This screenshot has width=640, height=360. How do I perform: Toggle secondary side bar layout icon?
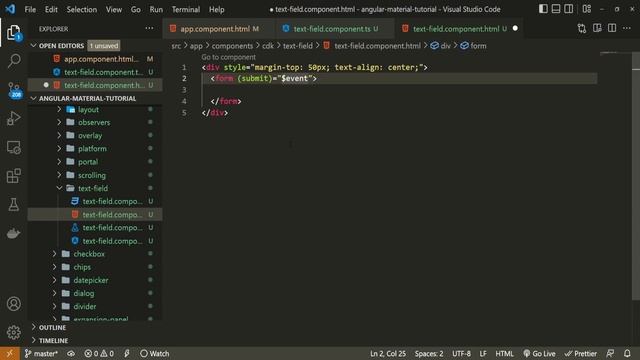coord(568,9)
